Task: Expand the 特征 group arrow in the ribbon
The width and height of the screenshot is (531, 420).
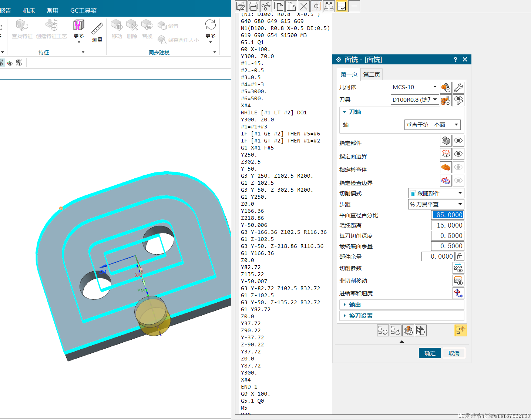Action: [x=83, y=52]
